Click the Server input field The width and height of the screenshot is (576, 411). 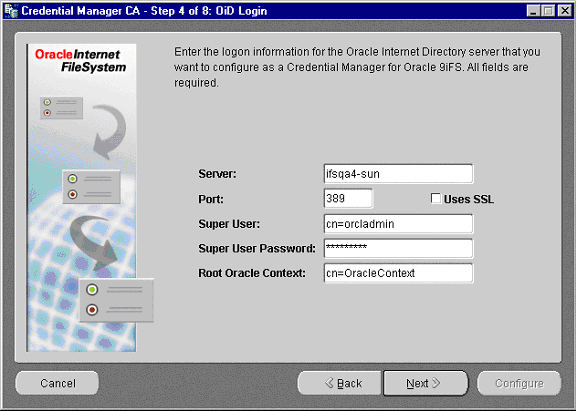[399, 174]
